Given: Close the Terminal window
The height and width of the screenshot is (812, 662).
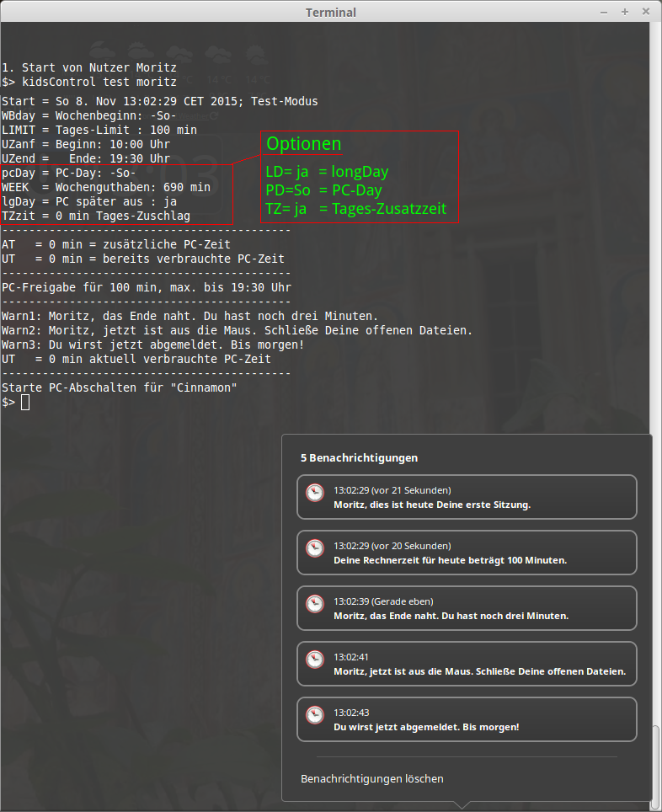Looking at the screenshot, I should pyautogui.click(x=645, y=12).
